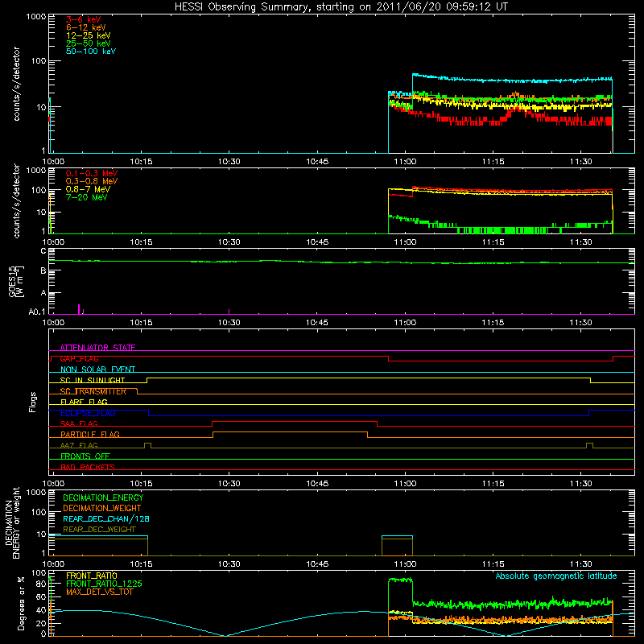Image resolution: width=644 pixels, height=644 pixels.
Task: Click the cyan decimation pulse before 11:00
Action: [x=397, y=536]
